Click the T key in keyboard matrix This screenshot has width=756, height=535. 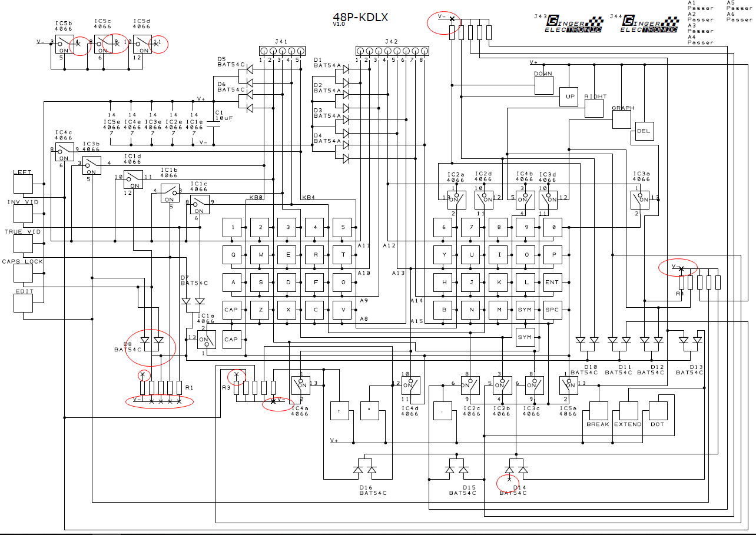[342, 255]
